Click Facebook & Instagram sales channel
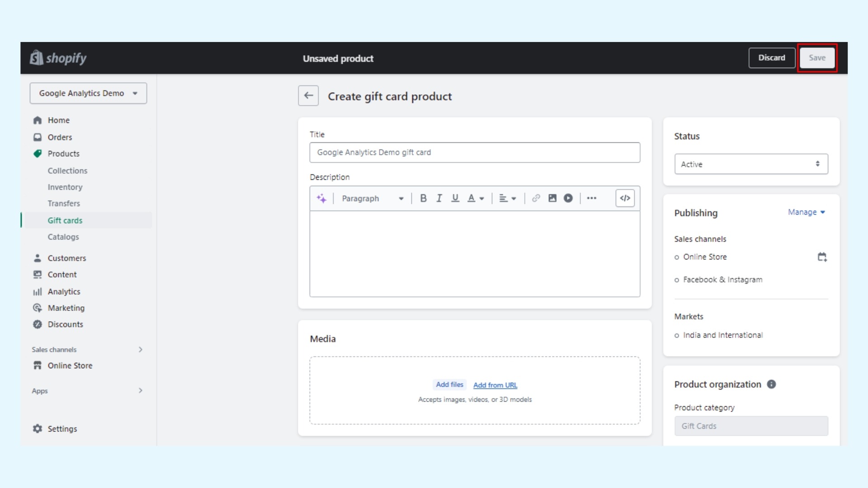This screenshot has width=868, height=488. 722,280
